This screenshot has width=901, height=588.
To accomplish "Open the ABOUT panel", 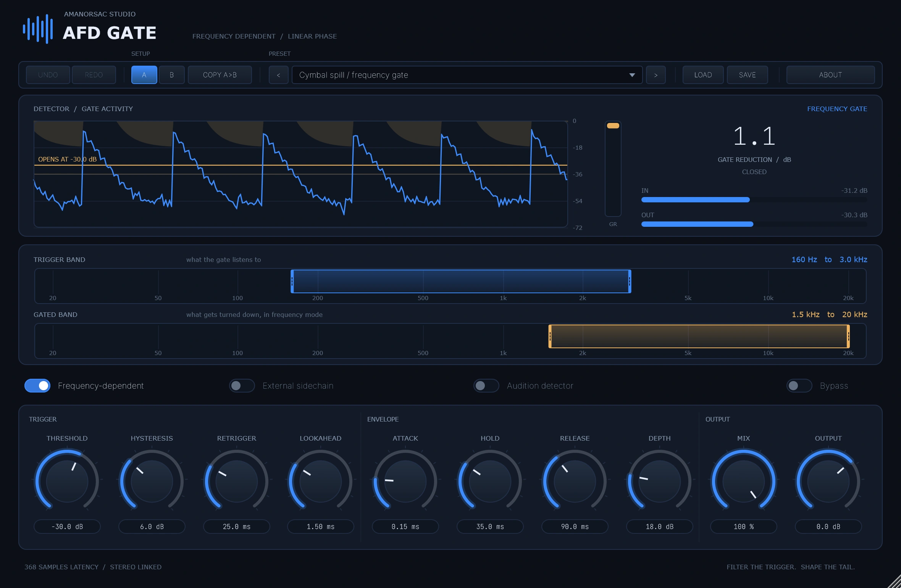I will point(831,75).
